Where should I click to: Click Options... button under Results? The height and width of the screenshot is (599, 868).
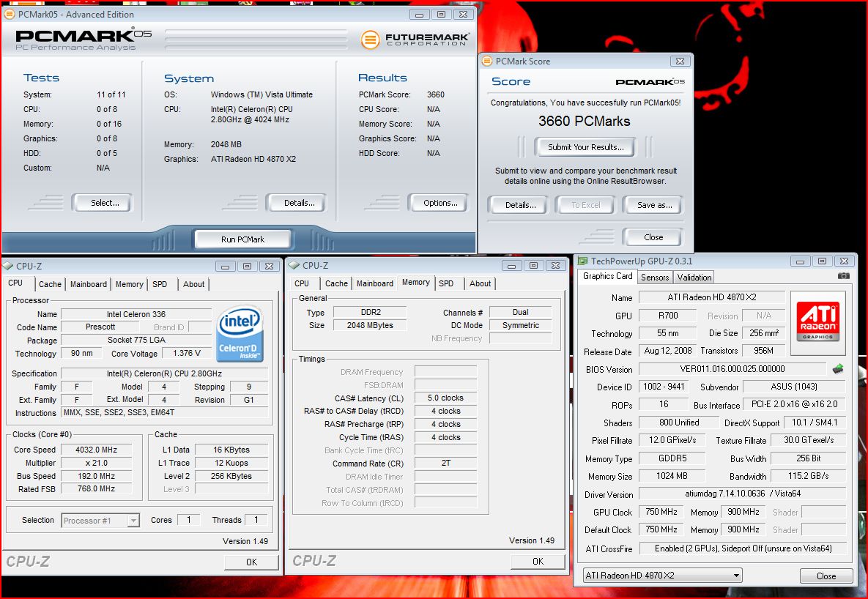pyautogui.click(x=440, y=203)
